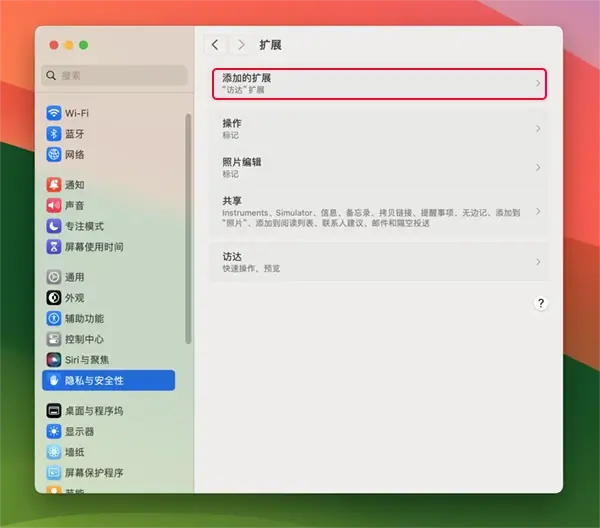Open the 墙纸 wallpaper icon
The height and width of the screenshot is (528, 600).
tap(54, 452)
